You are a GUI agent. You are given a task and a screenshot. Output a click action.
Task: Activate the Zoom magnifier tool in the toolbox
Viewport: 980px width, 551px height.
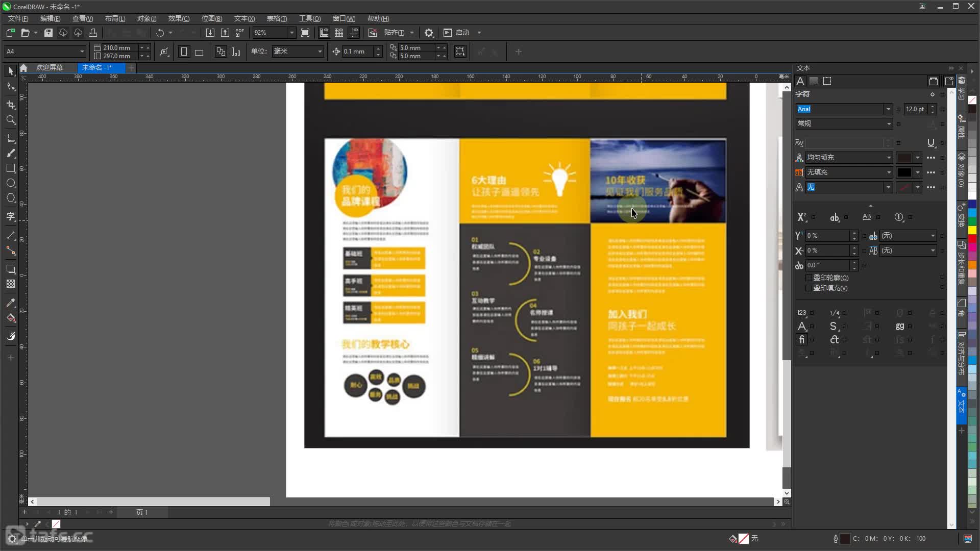(11, 120)
